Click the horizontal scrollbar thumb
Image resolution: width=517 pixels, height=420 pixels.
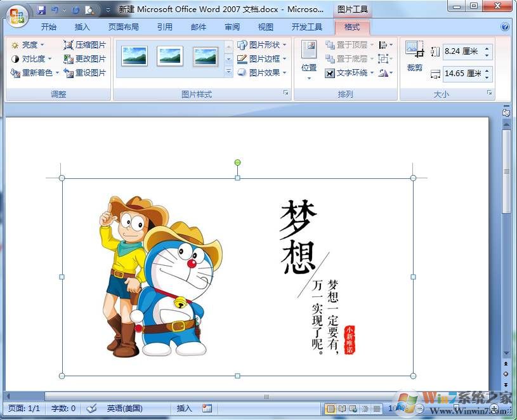[266, 397]
